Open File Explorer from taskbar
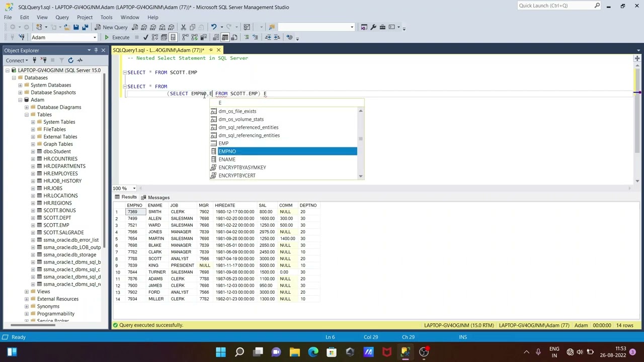This screenshot has width=644, height=362. [x=295, y=352]
